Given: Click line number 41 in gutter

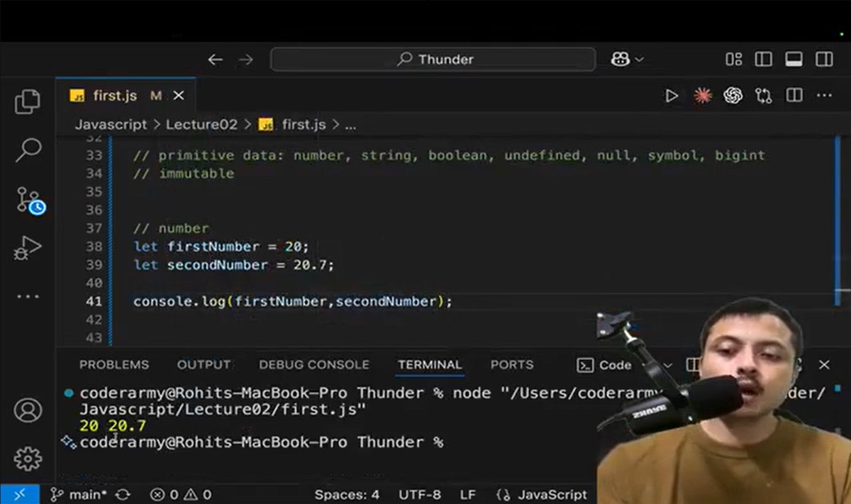Looking at the screenshot, I should tap(94, 301).
